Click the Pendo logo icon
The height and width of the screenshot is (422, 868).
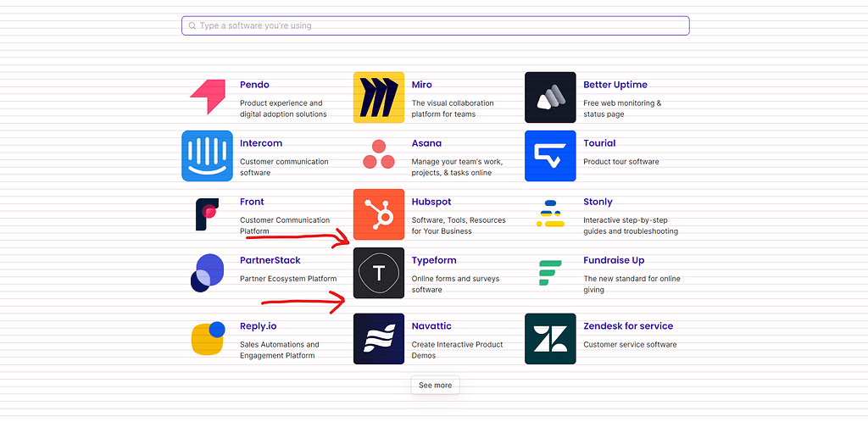207,97
